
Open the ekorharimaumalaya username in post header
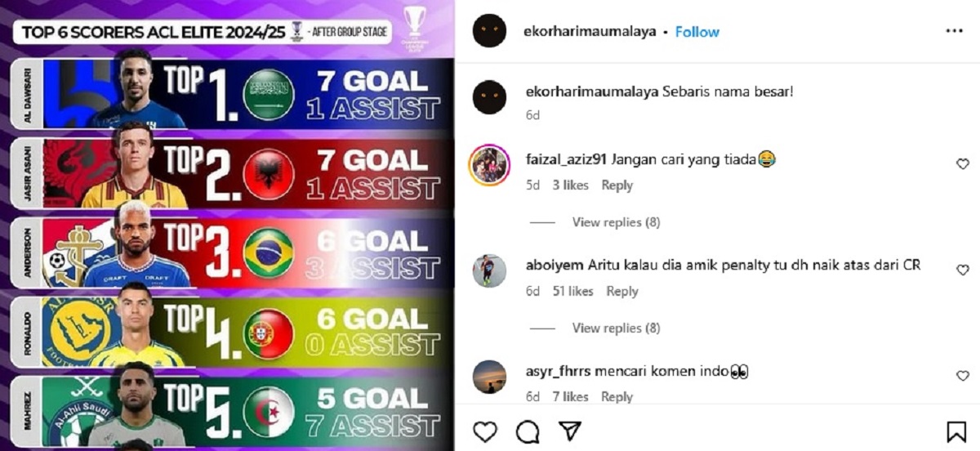pyautogui.click(x=590, y=32)
